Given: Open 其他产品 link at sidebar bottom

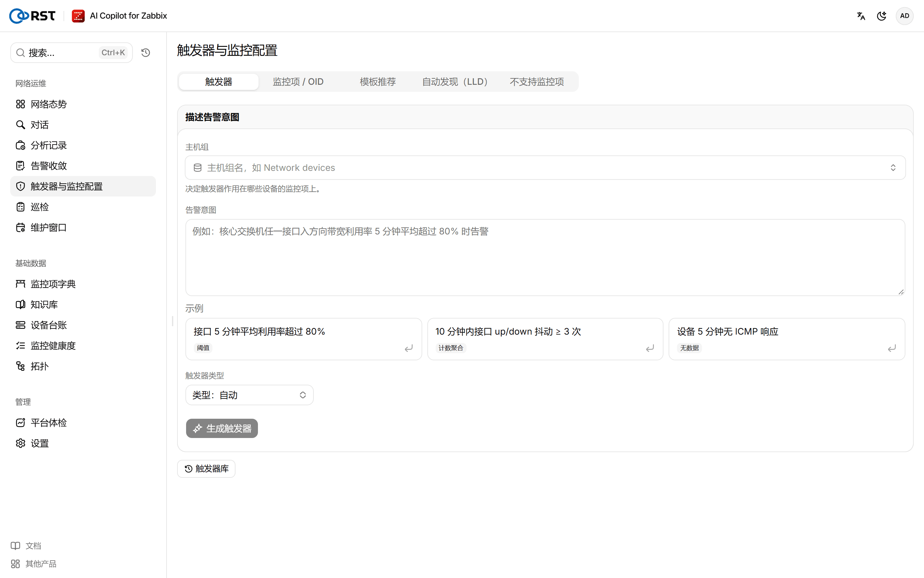Looking at the screenshot, I should [34, 564].
